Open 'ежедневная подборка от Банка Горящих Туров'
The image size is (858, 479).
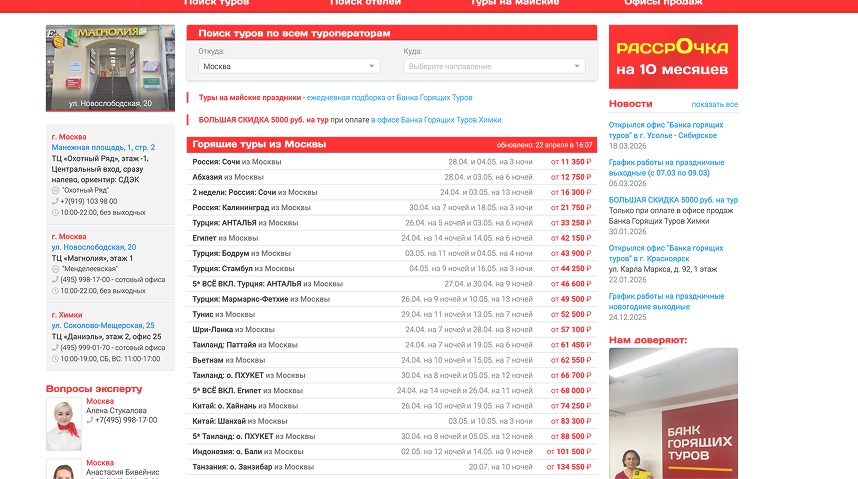tap(390, 97)
